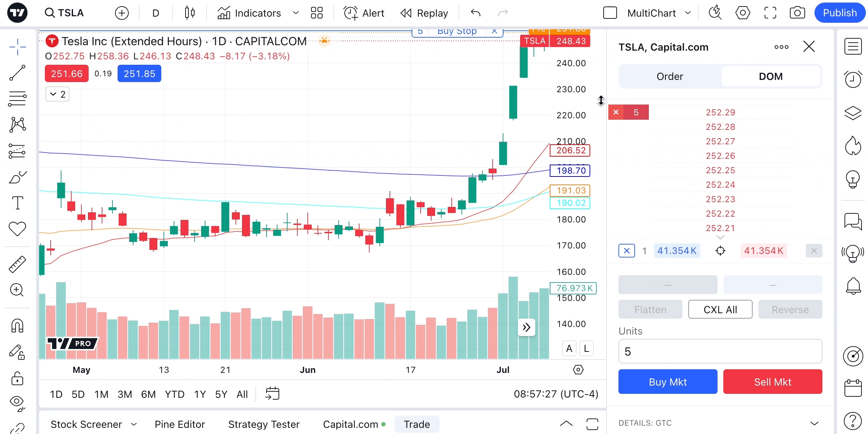This screenshot has width=868, height=434.
Task: Open the Fibonacci retracement tool
Action: (x=17, y=99)
